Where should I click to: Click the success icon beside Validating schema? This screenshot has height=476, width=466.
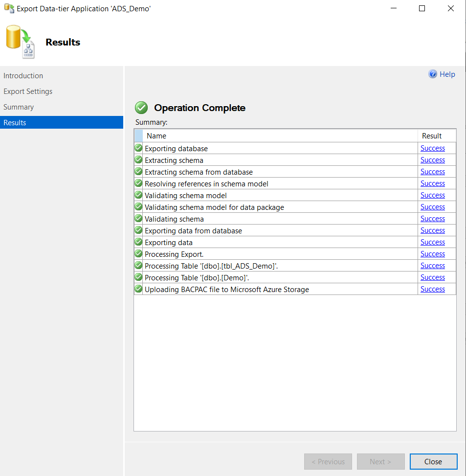tap(138, 218)
